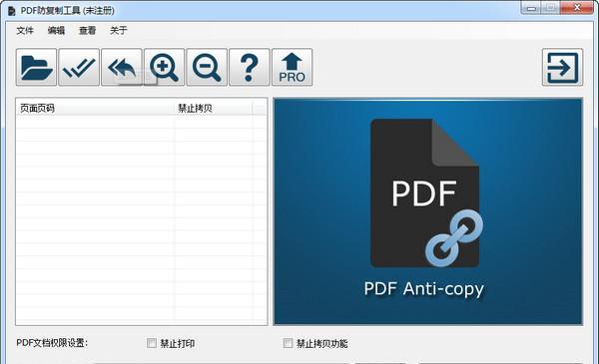599x364 pixels.
Task: Click the 禁止拷贝 column header
Action: pyautogui.click(x=214, y=109)
